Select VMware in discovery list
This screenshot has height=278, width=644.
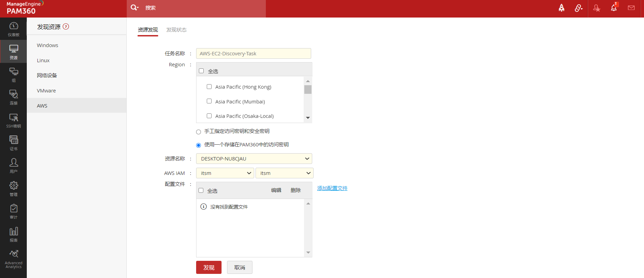coord(77,91)
